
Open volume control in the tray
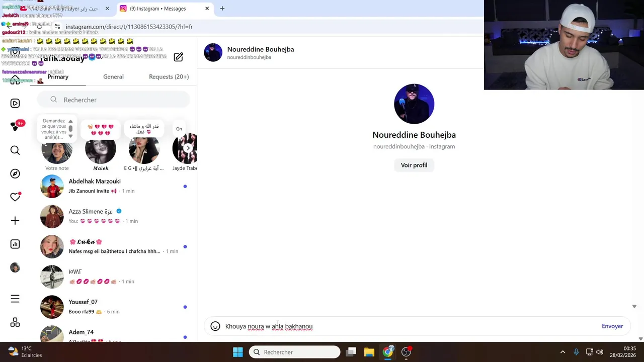coord(599,352)
